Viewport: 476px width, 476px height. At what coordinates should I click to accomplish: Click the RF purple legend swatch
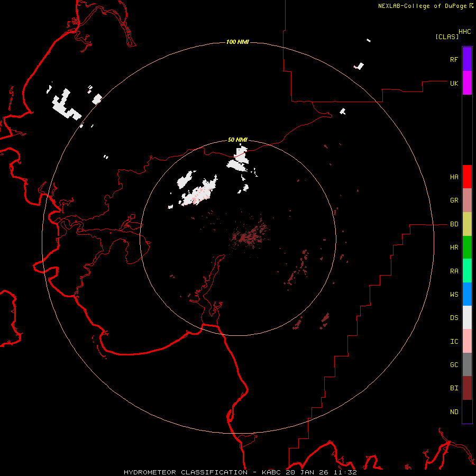[x=467, y=59]
